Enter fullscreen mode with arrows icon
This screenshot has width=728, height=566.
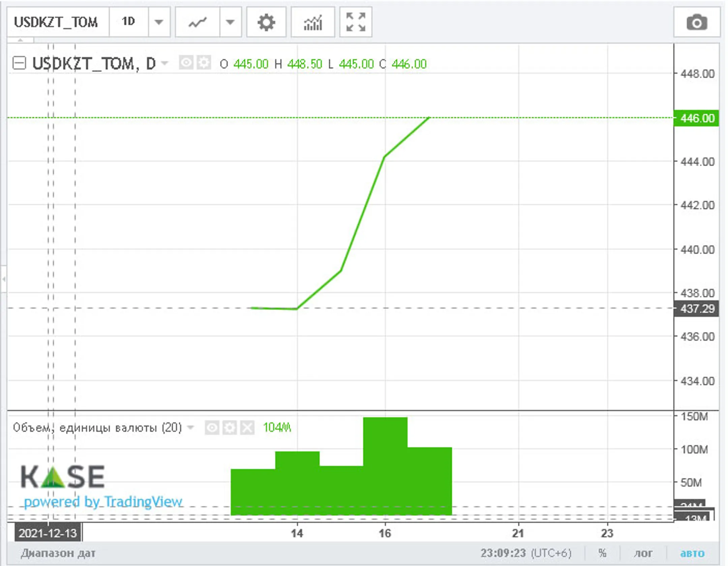click(x=356, y=22)
